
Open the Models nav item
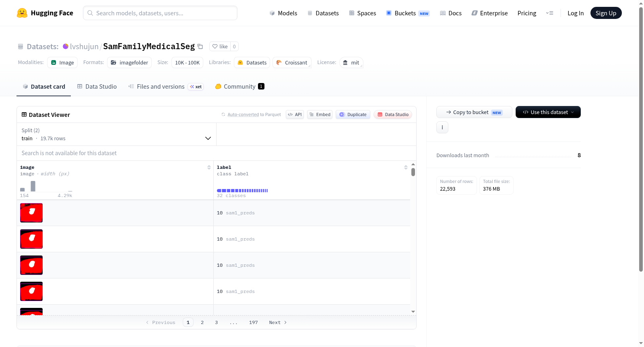[x=283, y=13]
